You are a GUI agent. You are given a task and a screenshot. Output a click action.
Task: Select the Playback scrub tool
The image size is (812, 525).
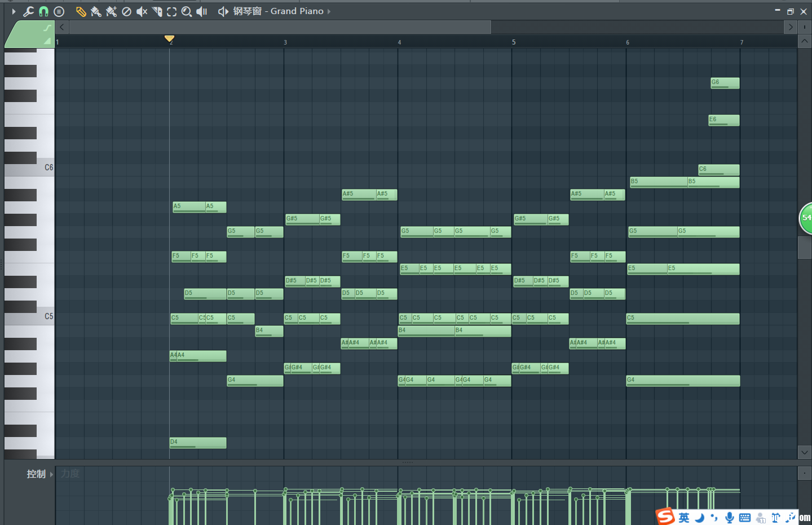pos(202,11)
